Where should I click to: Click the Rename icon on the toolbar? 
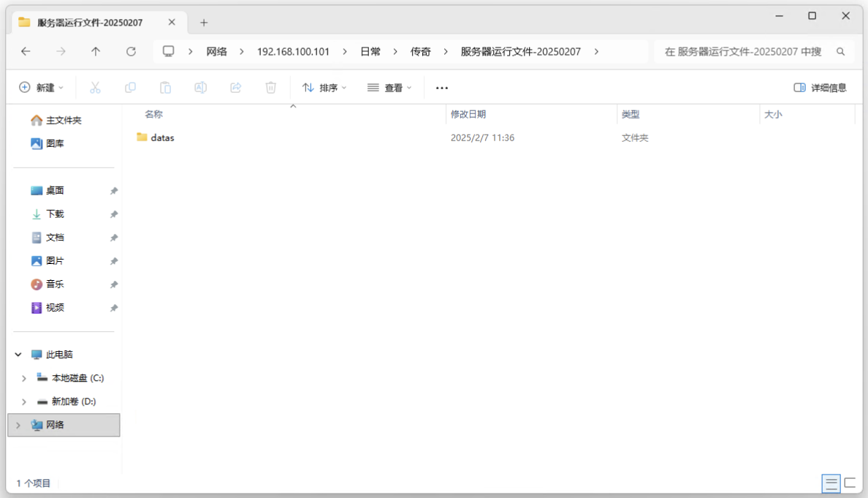[200, 87]
